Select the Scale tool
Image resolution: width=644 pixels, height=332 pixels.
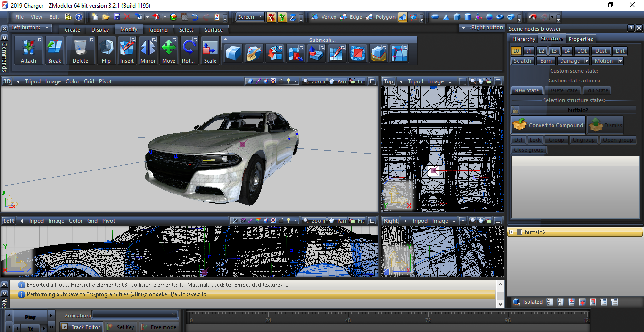click(210, 51)
